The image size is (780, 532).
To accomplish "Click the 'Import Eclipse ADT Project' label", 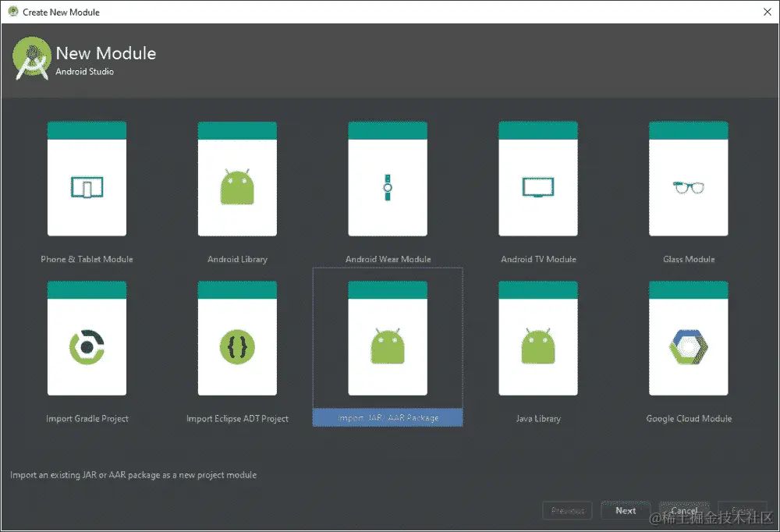I will 237,419.
